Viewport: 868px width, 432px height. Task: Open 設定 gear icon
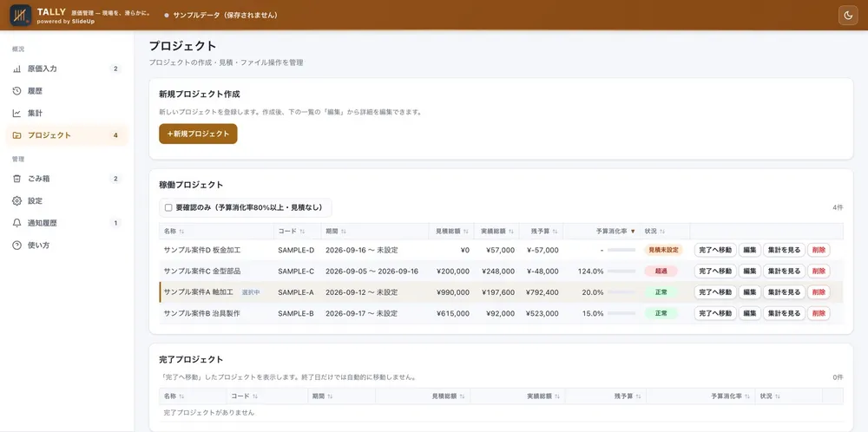(16, 200)
